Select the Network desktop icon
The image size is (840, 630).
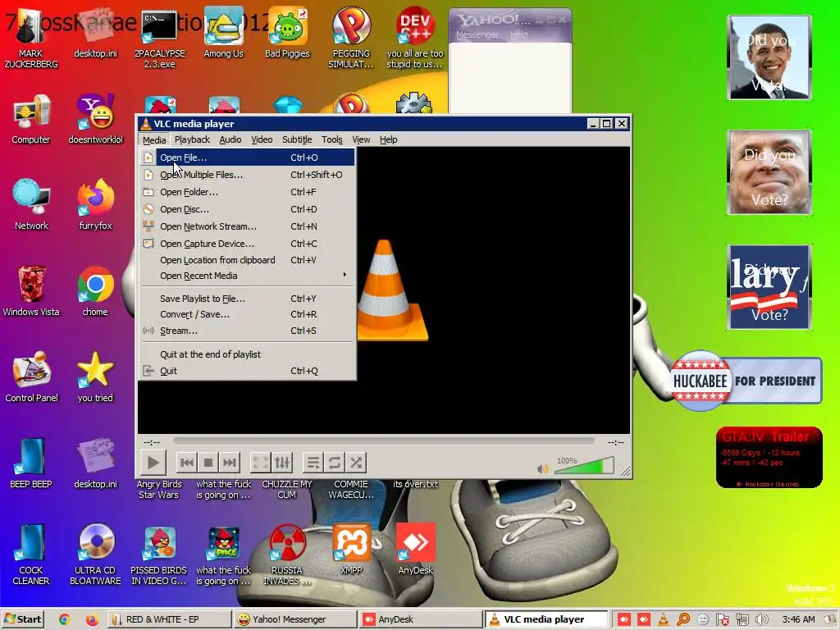(31, 205)
